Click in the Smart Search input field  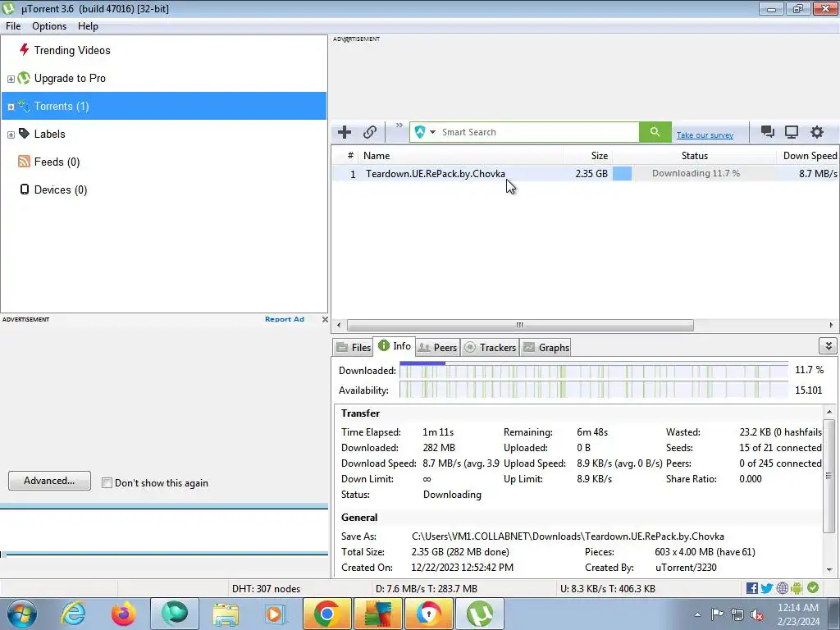[x=538, y=132]
